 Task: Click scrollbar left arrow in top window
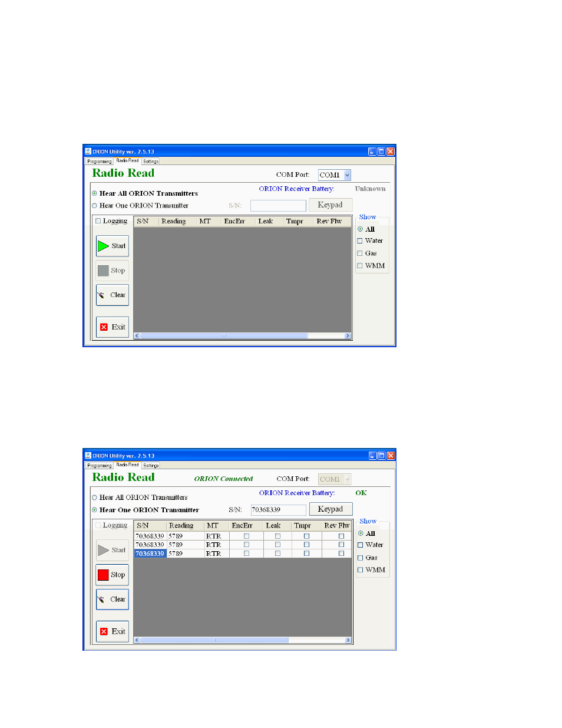137,336
